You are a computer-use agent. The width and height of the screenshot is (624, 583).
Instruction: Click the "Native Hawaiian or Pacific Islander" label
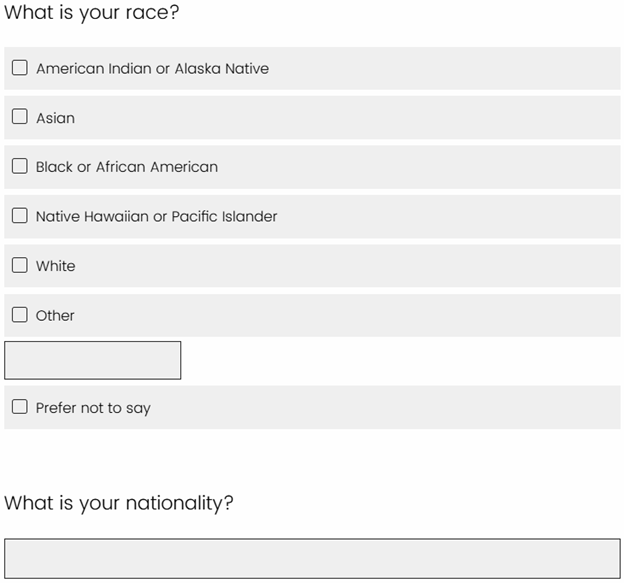point(156,216)
